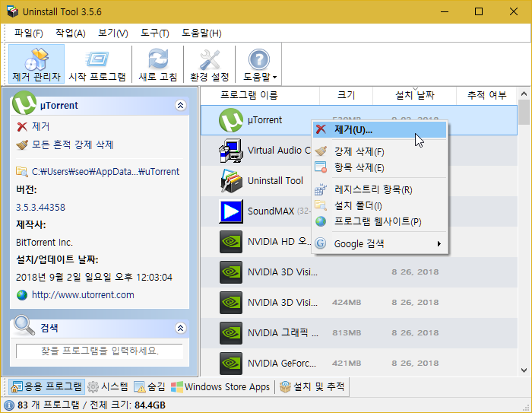The image size is (532, 413).
Task: Switch to the 응용 프로그램 tab
Action: pyautogui.click(x=47, y=386)
